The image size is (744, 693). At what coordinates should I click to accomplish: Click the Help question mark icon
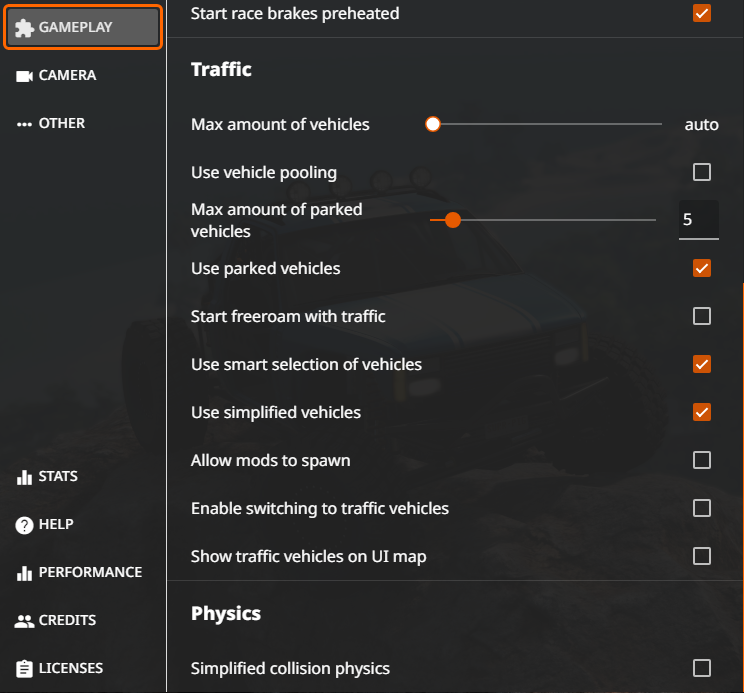pos(25,525)
